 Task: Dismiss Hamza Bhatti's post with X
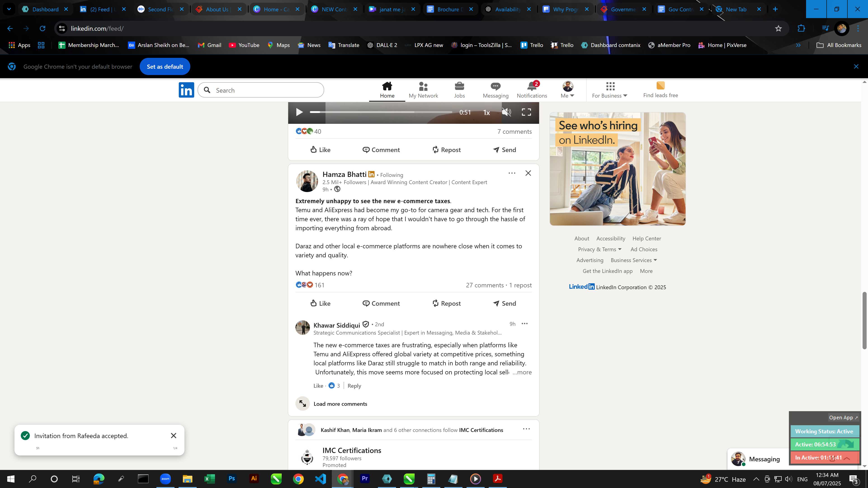[528, 173]
